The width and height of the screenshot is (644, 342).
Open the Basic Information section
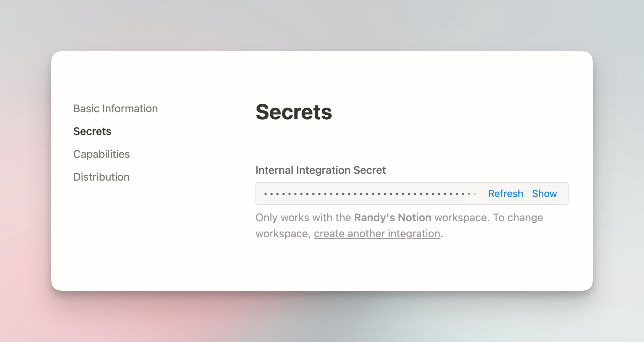(x=115, y=109)
